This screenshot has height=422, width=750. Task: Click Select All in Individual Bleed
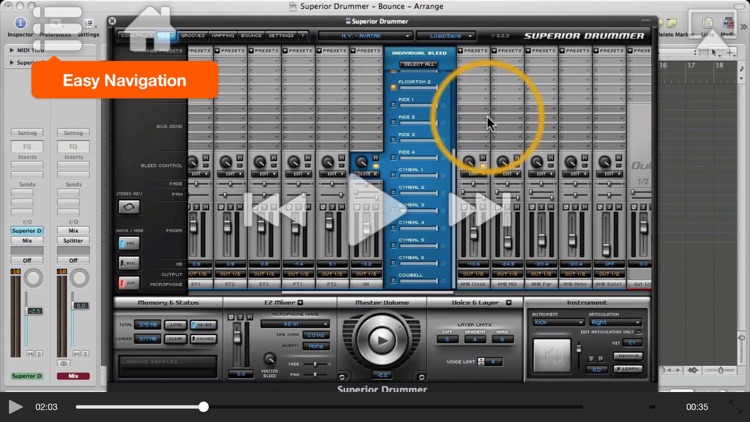click(419, 64)
